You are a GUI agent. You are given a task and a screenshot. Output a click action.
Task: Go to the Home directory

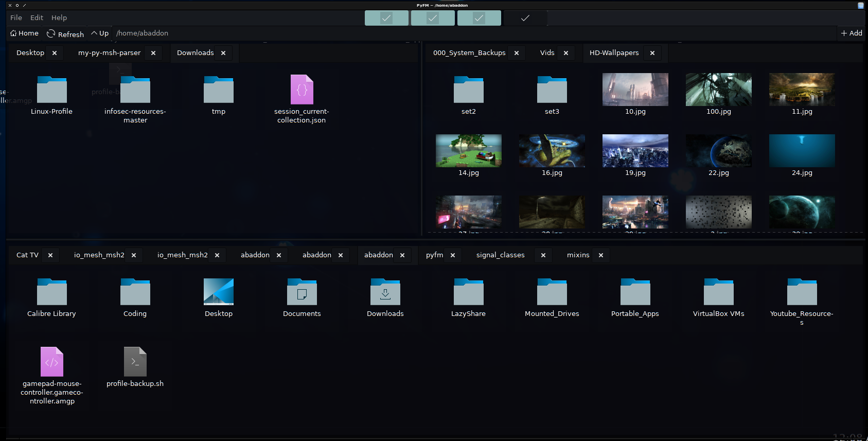point(24,33)
